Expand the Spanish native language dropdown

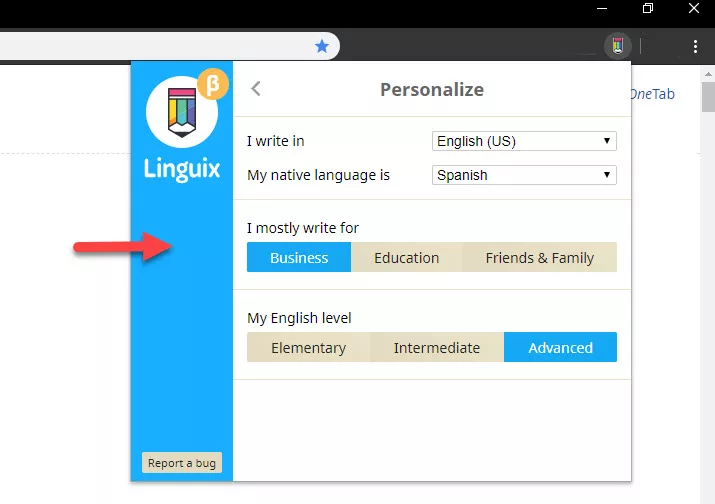tap(524, 175)
